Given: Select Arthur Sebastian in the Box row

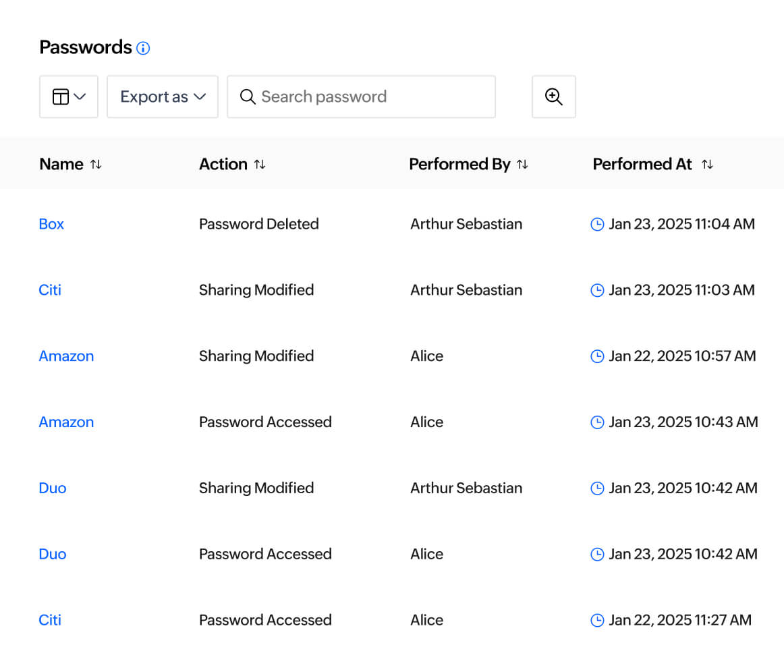Looking at the screenshot, I should [466, 224].
